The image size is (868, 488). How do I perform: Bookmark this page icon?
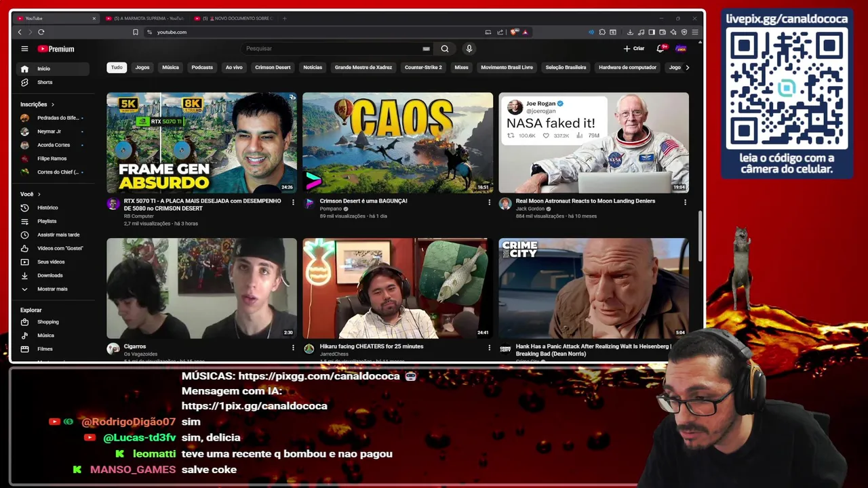click(x=136, y=32)
